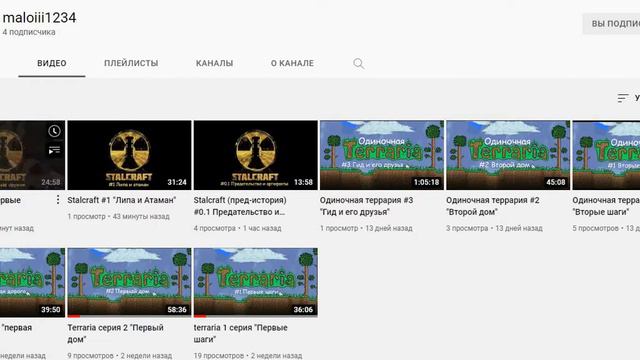Image resolution: width=640 pixels, height=360 pixels.
Task: Open Одиночная Terraria #2 thumbnail, 45:08
Action: click(508, 155)
